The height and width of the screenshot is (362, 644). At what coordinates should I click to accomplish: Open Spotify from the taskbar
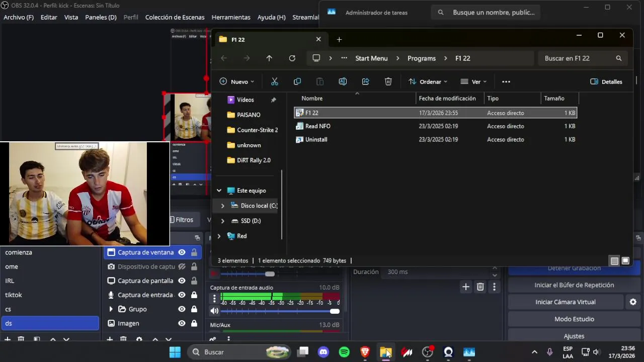pyautogui.click(x=344, y=352)
